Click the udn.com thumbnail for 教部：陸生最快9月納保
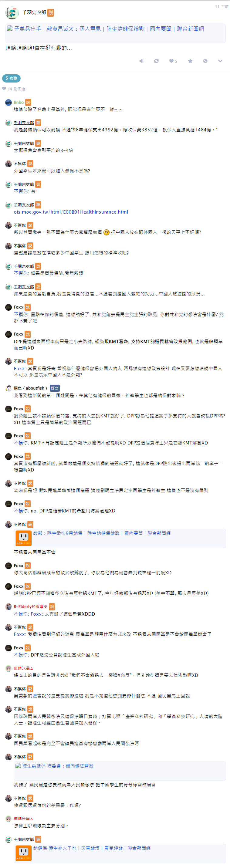 point(24,537)
